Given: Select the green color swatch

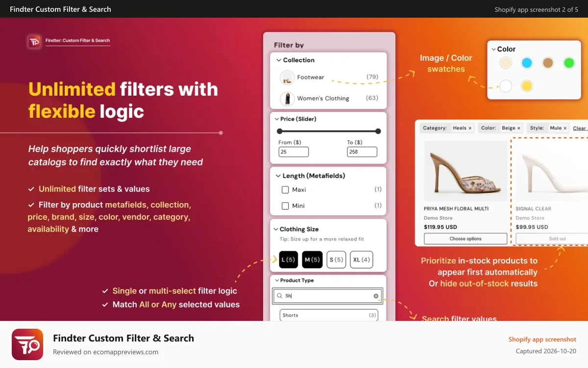Looking at the screenshot, I should tap(569, 63).
